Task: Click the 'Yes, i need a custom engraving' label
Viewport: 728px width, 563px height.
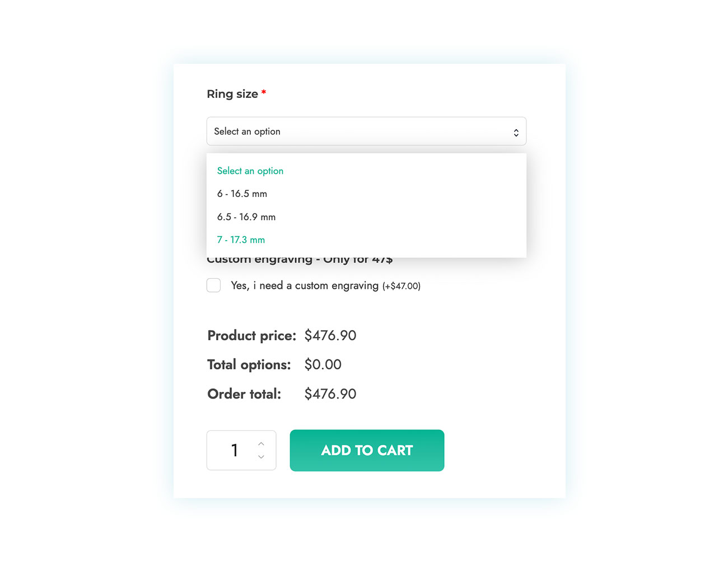Action: tap(305, 285)
